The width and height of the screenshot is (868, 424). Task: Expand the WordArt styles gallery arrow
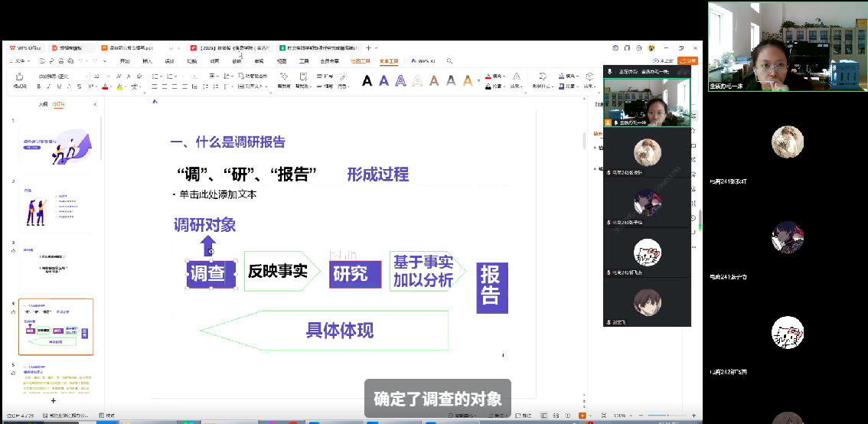click(x=479, y=80)
